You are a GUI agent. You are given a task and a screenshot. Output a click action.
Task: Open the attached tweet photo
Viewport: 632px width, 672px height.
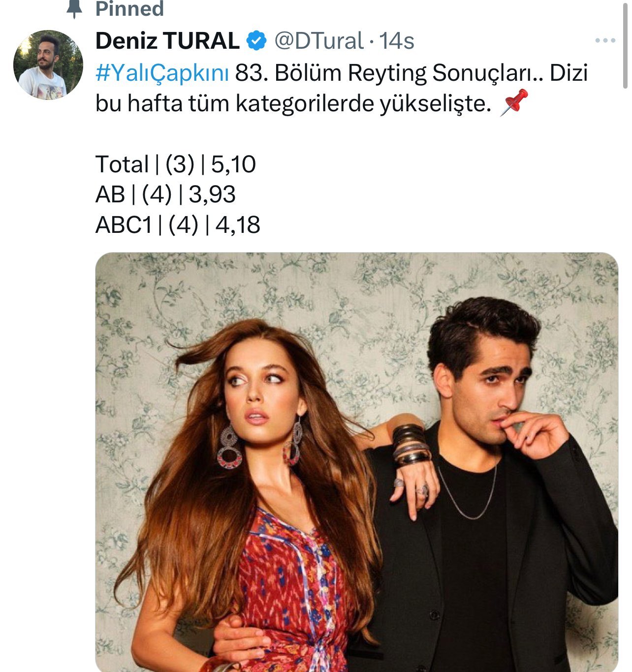pos(356,463)
